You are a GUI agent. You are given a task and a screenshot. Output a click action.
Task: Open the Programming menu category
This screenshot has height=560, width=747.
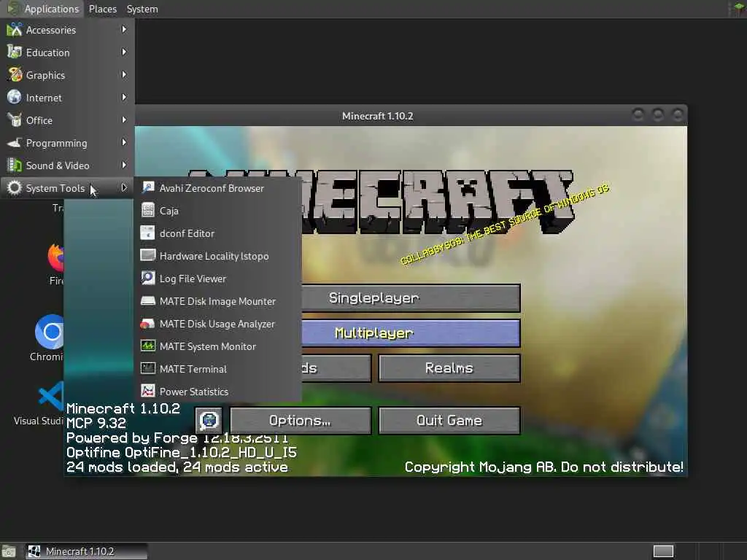click(67, 143)
